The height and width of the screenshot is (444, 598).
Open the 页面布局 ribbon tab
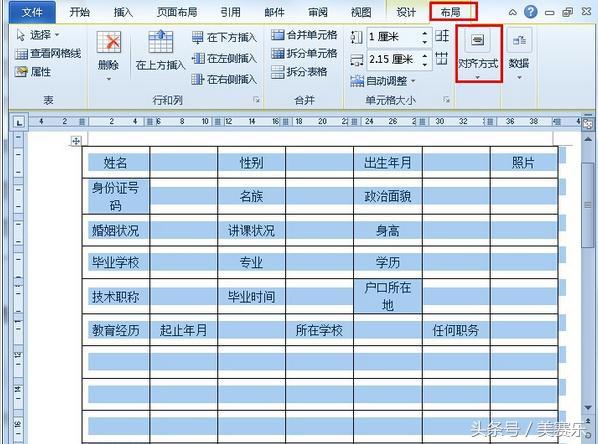tap(177, 12)
